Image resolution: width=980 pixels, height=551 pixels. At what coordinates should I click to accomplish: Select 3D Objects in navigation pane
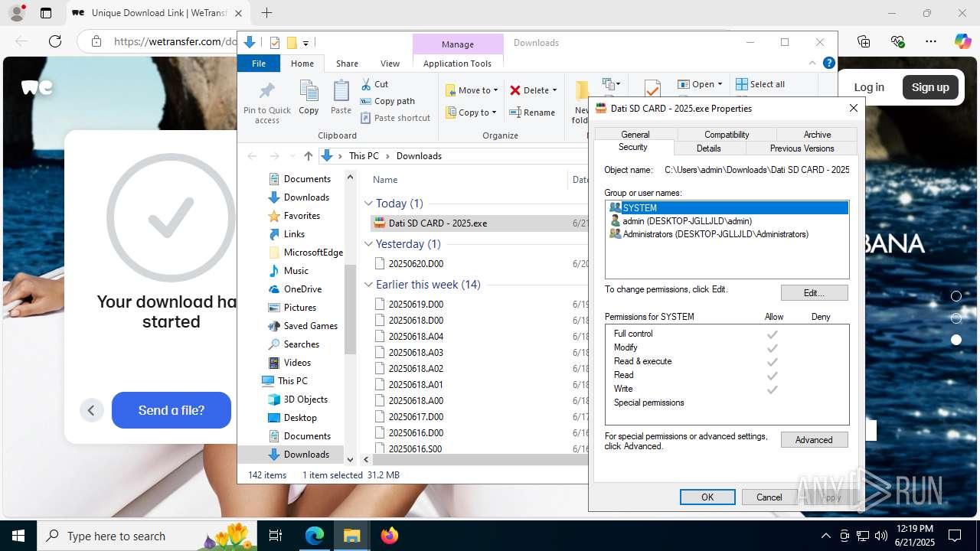pos(305,399)
